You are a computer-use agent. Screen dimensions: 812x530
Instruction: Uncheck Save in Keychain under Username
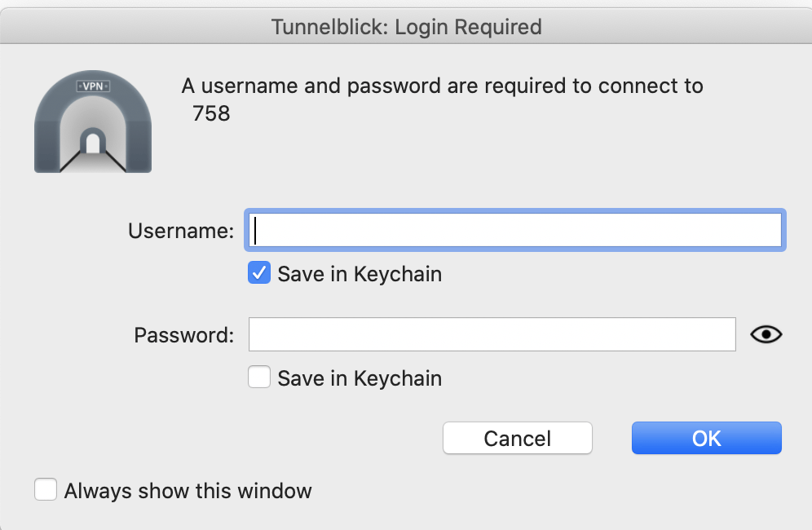tap(259, 274)
